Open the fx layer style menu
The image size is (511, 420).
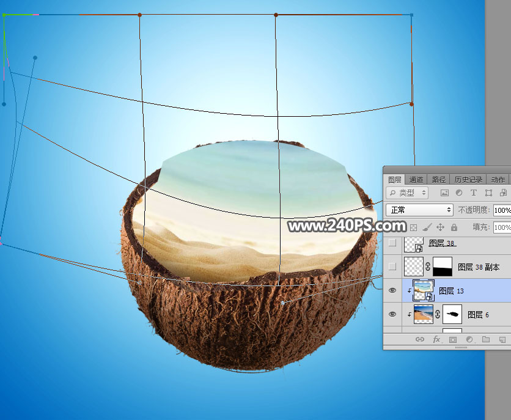tap(436, 339)
